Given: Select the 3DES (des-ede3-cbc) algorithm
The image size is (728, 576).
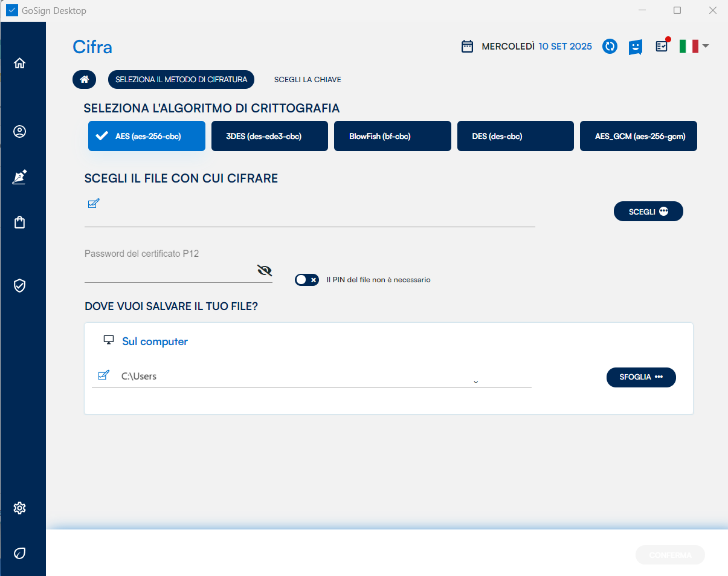Looking at the screenshot, I should tap(269, 136).
